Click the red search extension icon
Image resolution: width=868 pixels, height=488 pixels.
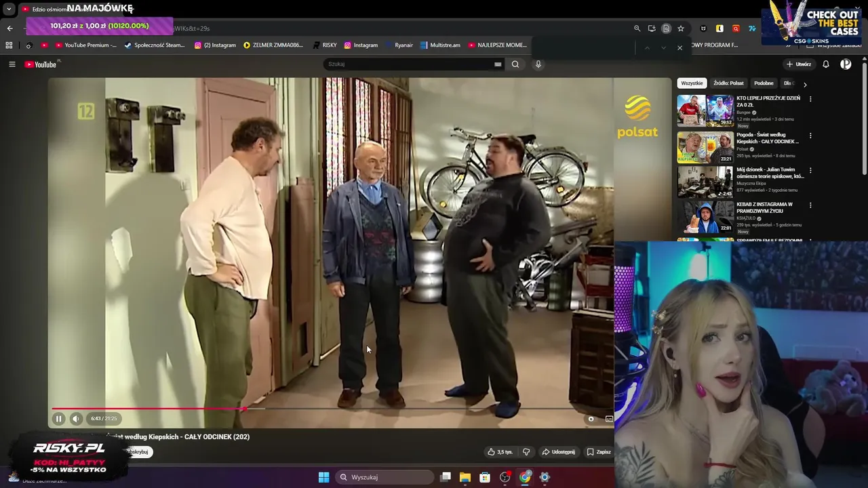(x=736, y=28)
